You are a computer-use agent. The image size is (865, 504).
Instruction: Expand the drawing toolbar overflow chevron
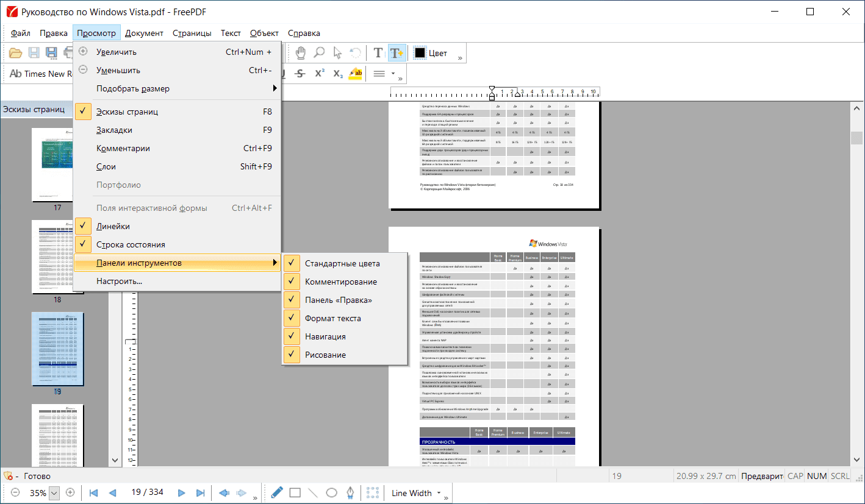point(447,499)
